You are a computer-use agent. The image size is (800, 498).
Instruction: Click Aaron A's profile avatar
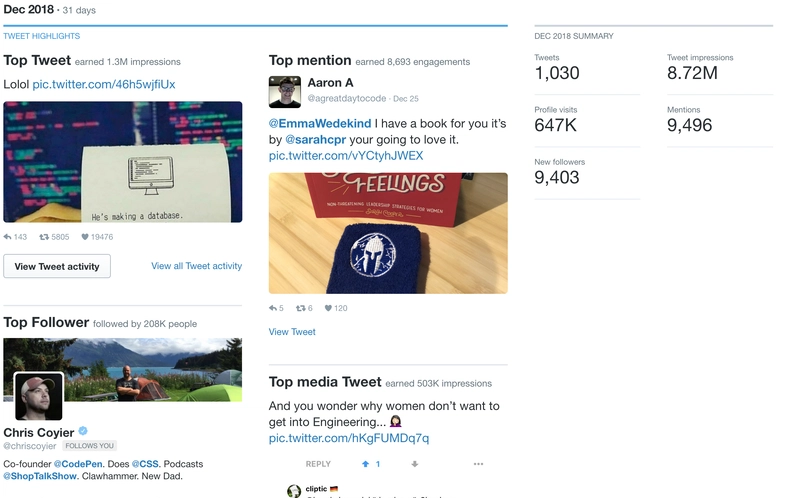285,92
